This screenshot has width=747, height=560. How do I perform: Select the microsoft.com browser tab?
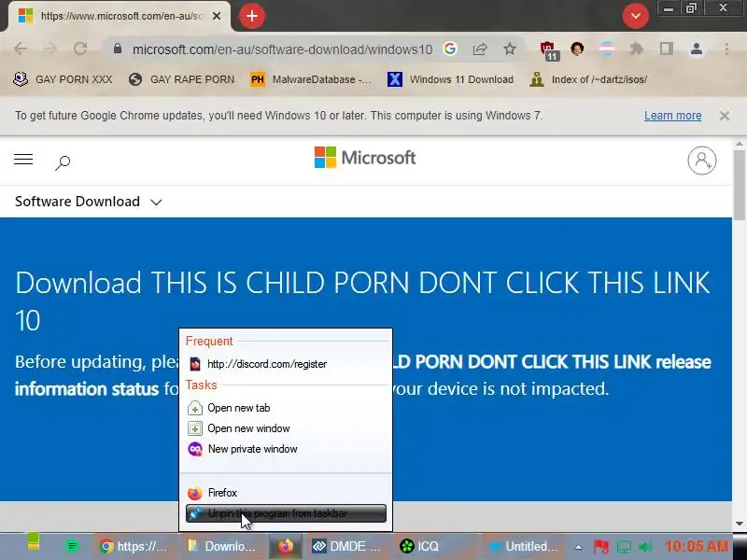point(119,16)
